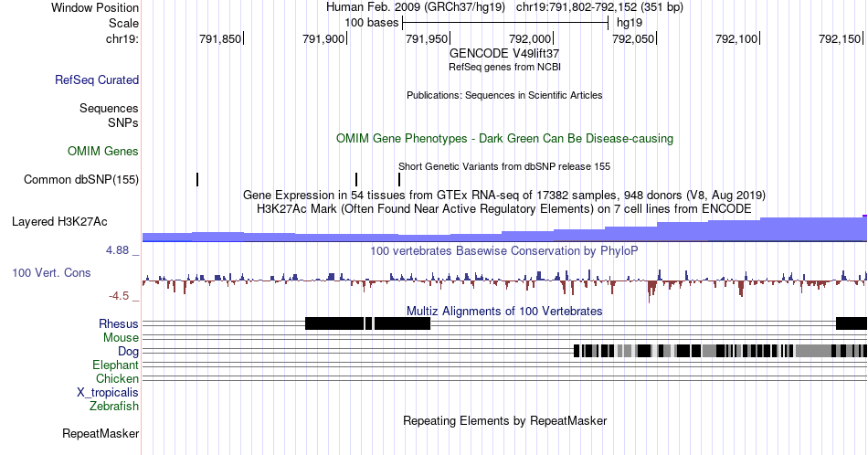This screenshot has width=868, height=455.
Task: Click the Chicken alignment row label
Action: (117, 378)
